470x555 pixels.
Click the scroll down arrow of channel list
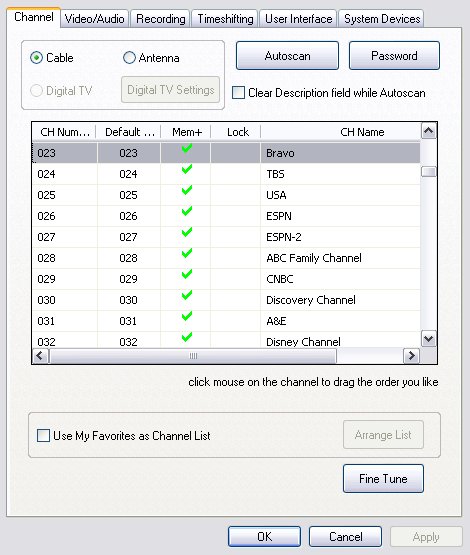point(429,339)
